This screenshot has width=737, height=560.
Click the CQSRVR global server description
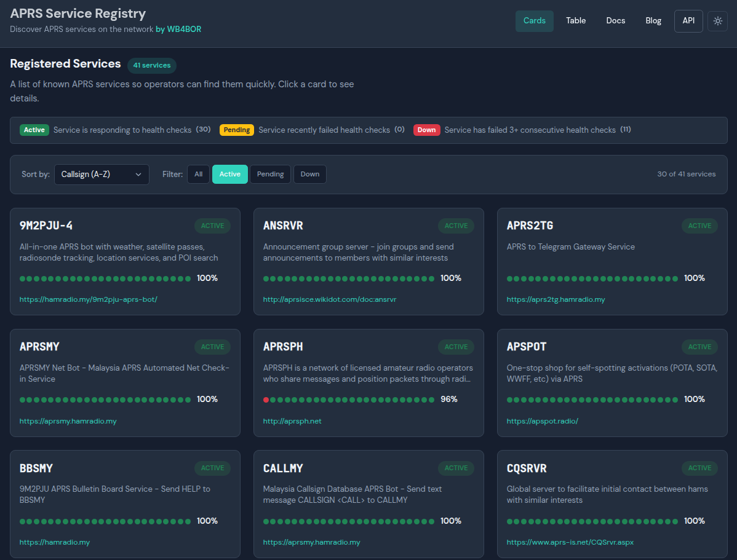click(607, 495)
